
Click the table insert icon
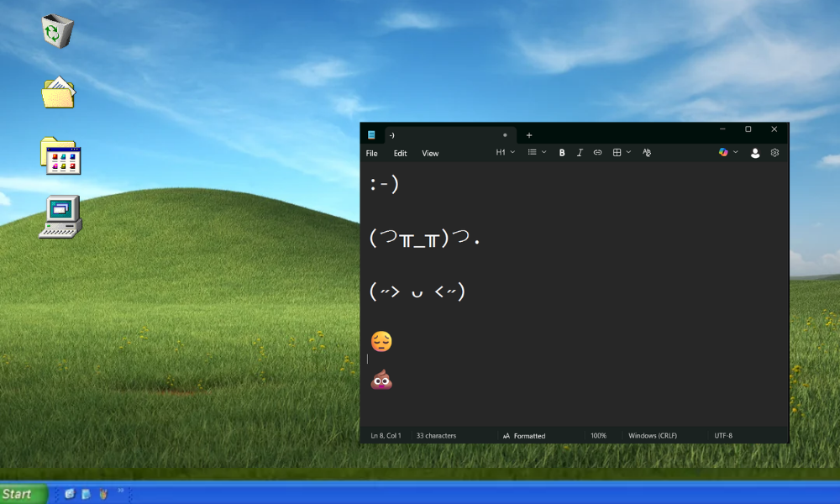617,153
